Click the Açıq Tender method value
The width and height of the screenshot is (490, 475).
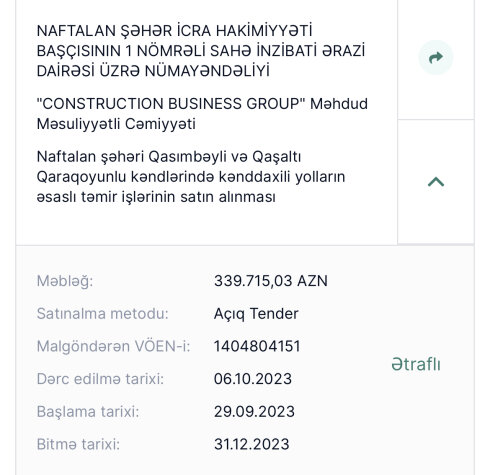[x=256, y=314]
